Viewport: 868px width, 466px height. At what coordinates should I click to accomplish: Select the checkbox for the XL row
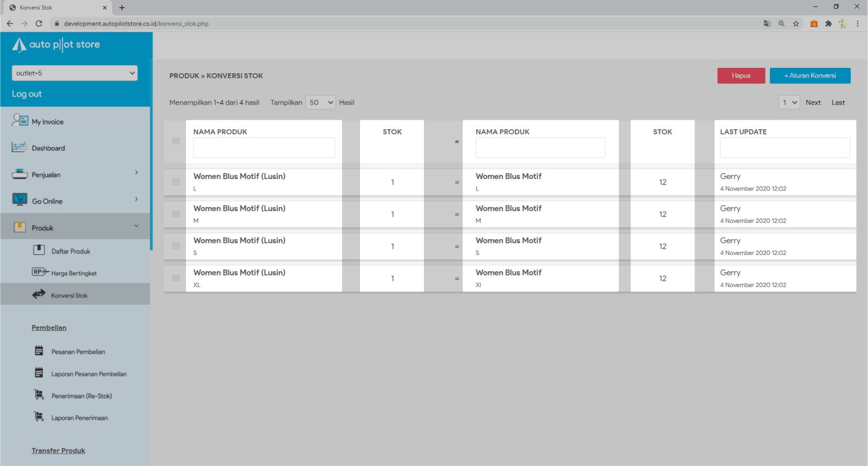click(x=176, y=278)
